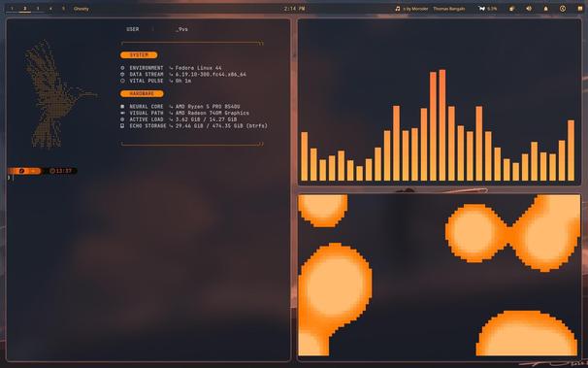Open the 2:14 PM clock widget

(294, 9)
